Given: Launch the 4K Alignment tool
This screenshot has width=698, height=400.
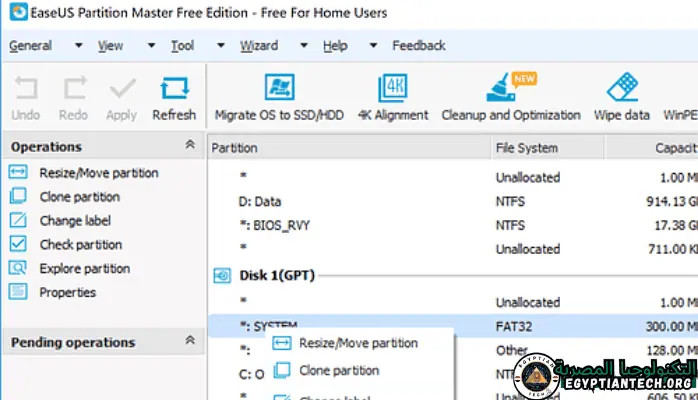Looking at the screenshot, I should [x=392, y=98].
